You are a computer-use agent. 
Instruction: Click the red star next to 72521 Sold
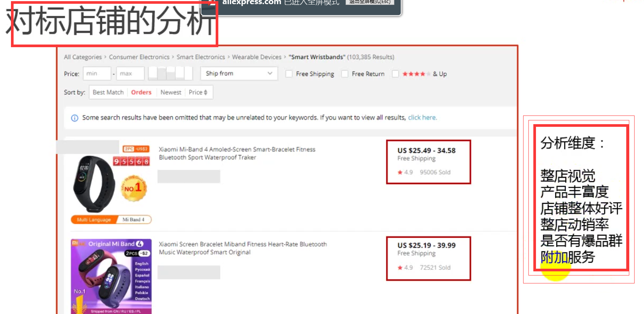coord(400,268)
